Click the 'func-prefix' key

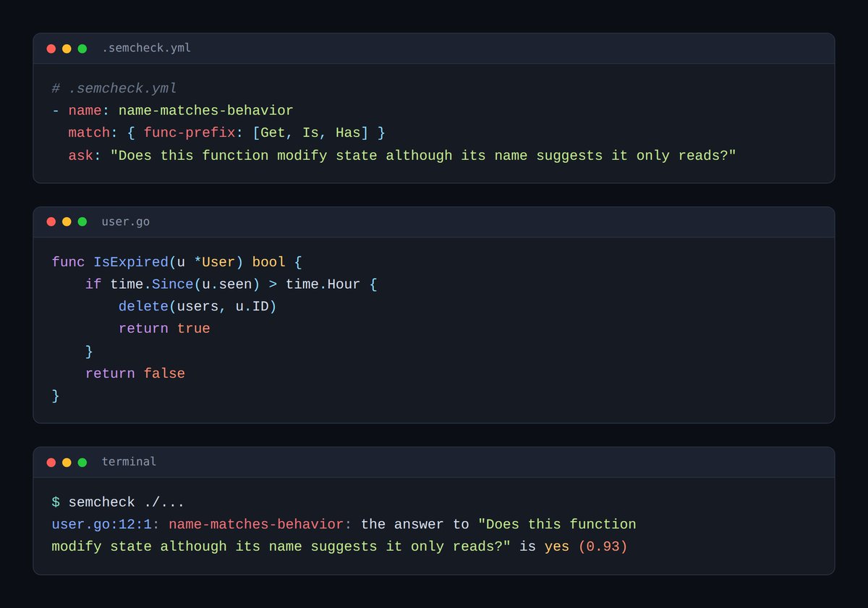[190, 133]
